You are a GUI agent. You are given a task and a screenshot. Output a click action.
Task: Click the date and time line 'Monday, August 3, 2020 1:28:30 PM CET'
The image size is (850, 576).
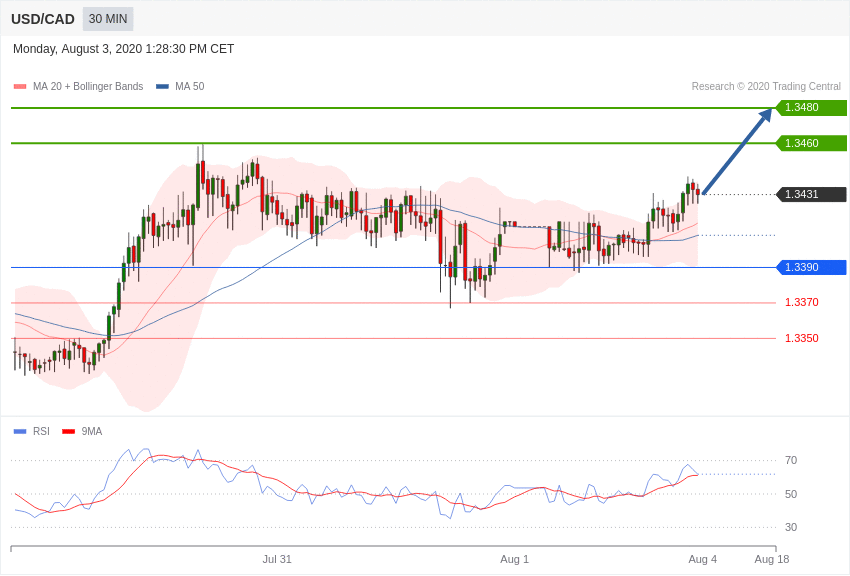[x=124, y=49]
